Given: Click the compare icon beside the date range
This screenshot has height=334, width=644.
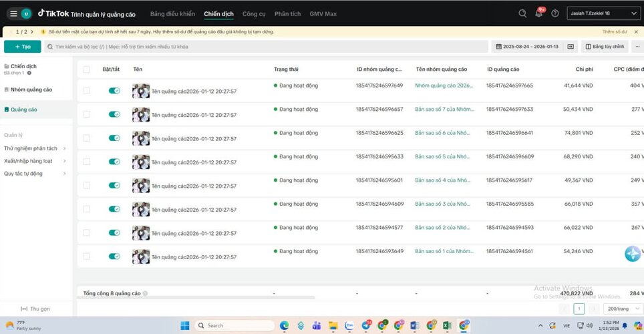Looking at the screenshot, I should pos(571,47).
